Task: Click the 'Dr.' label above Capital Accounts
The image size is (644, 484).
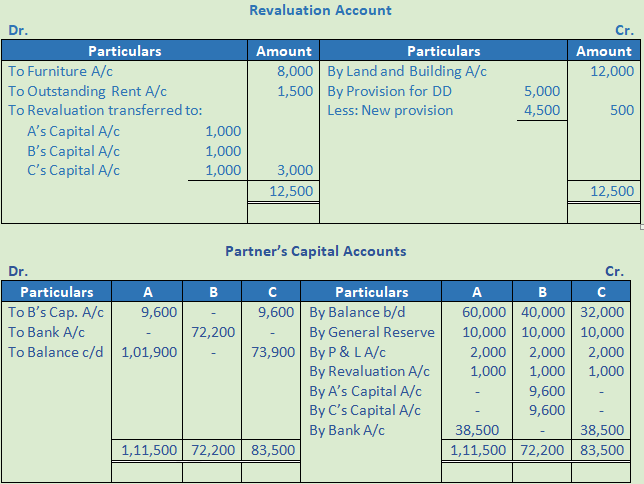Action: click(18, 272)
